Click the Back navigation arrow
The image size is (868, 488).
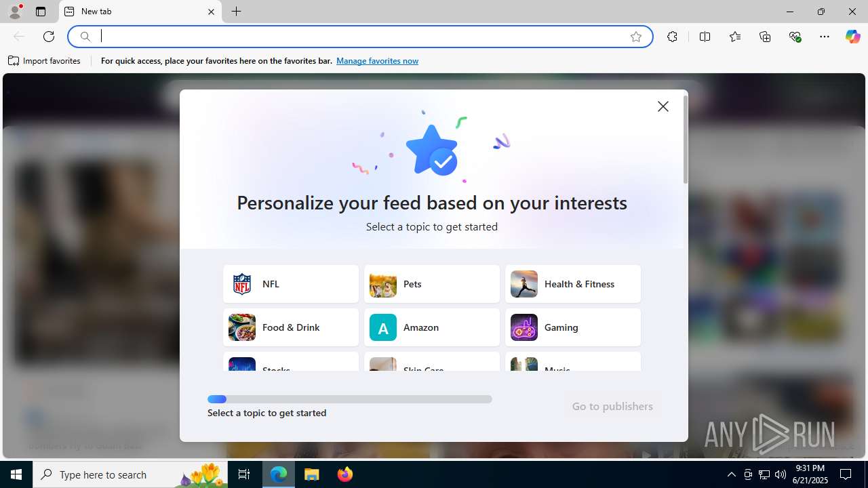pyautogui.click(x=19, y=37)
